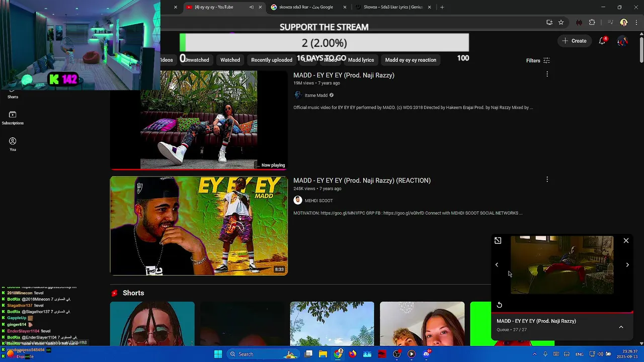644x362 pixels.
Task: Open Shorts in YouTube sidebar
Action: coord(13,94)
